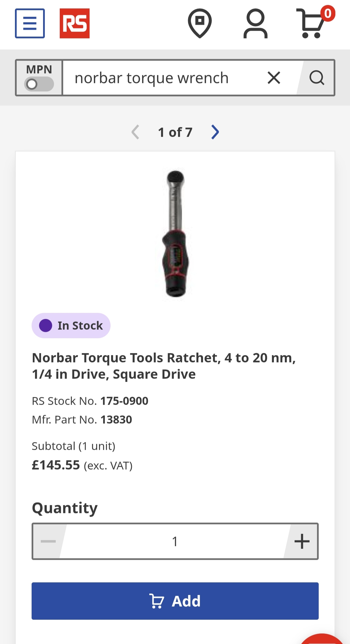Submit search with magnifier icon
The height and width of the screenshot is (644, 350).
316,78
